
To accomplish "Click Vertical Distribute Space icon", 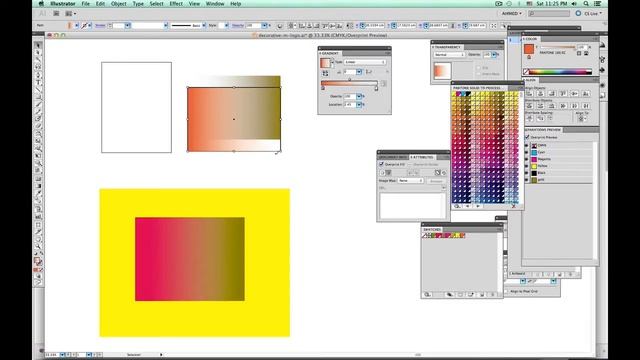I will tap(529, 118).
